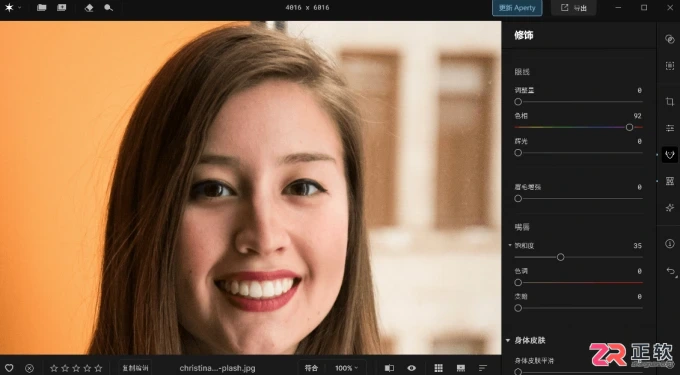Click the circled info icon
Image resolution: width=680 pixels, height=375 pixels.
(670, 244)
